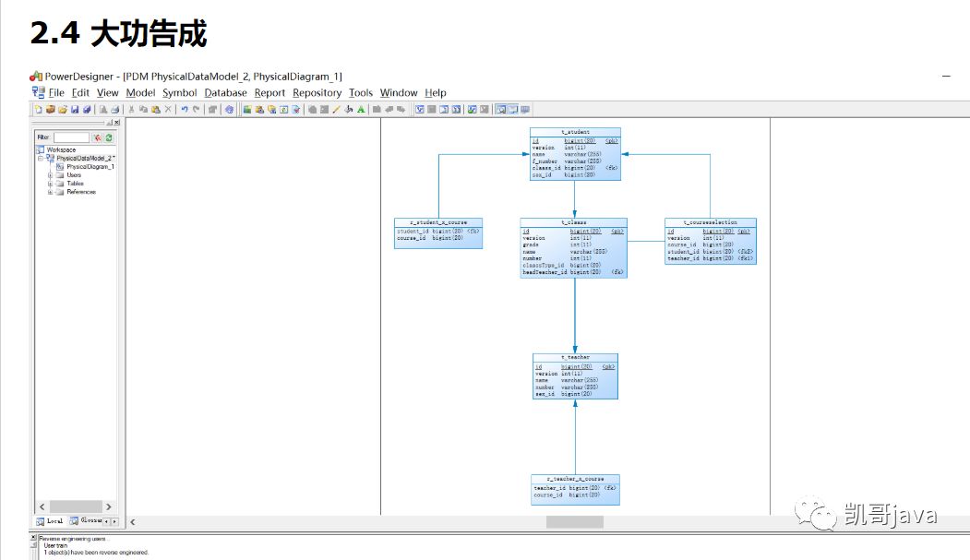Open the Repository menu
Screen dimensions: 970x560
317,92
